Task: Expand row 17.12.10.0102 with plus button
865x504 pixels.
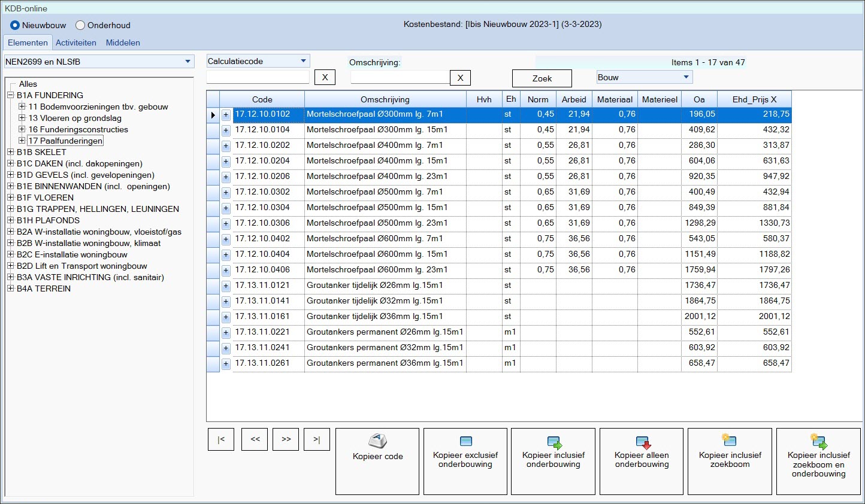Action: 226,114
